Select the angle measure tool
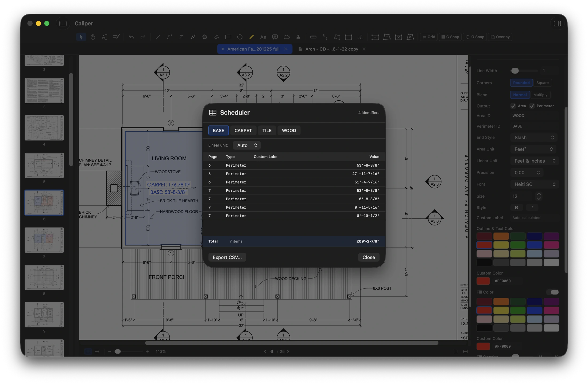 360,37
